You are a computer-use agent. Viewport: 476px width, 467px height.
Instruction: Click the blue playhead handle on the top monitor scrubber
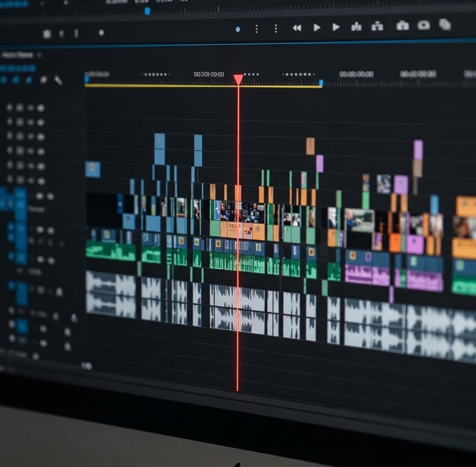[148, 12]
